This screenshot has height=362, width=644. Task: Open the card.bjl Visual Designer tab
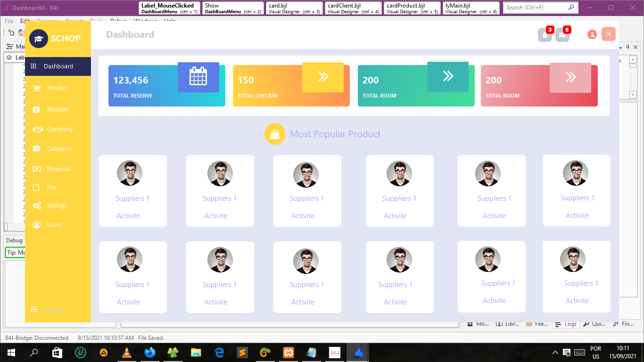tap(295, 8)
